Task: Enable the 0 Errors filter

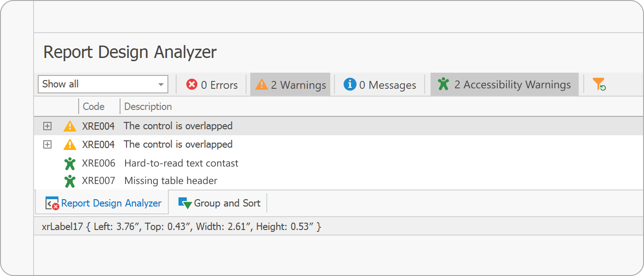Action: tap(211, 84)
